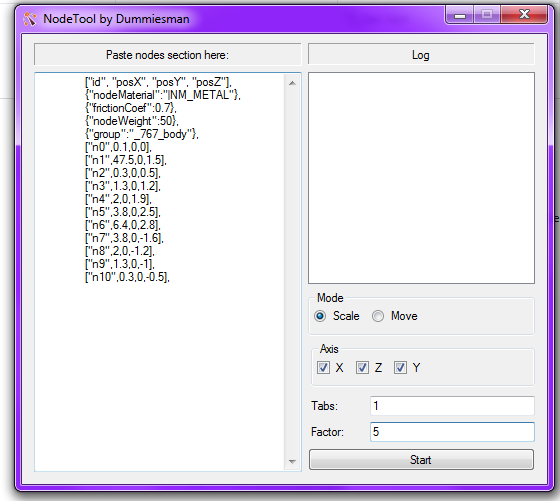
Task: Click the node line ["n3",1.3,0,1.2],
Action: click(x=122, y=186)
